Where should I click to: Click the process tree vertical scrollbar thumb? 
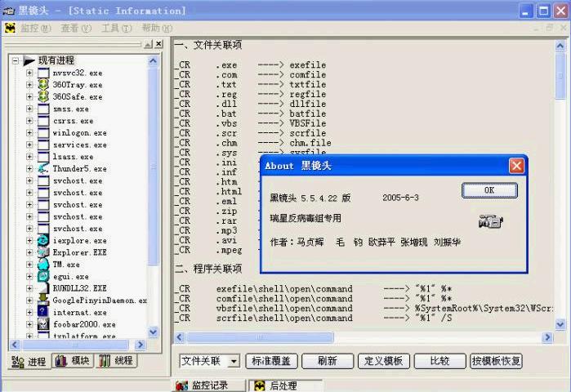pos(153,167)
